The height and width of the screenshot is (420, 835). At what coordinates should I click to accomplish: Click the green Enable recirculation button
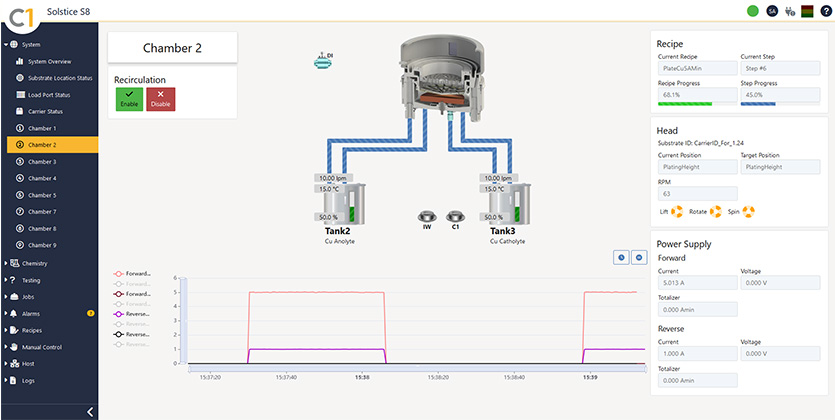coord(129,99)
